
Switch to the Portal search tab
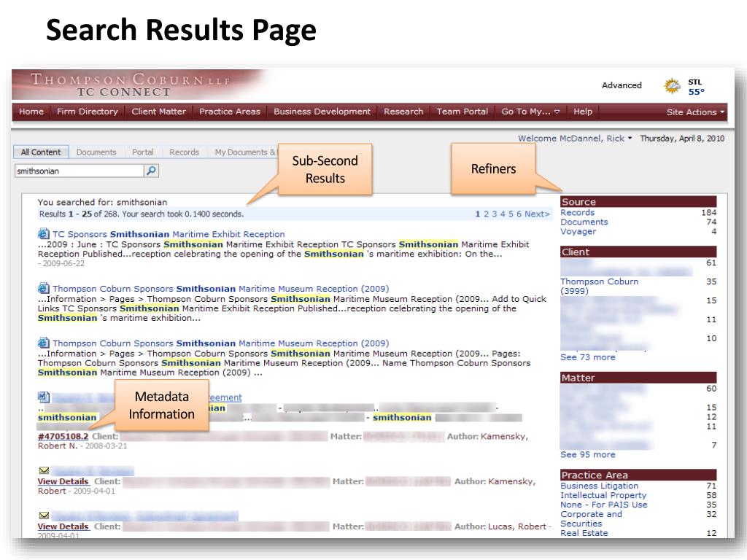(143, 152)
